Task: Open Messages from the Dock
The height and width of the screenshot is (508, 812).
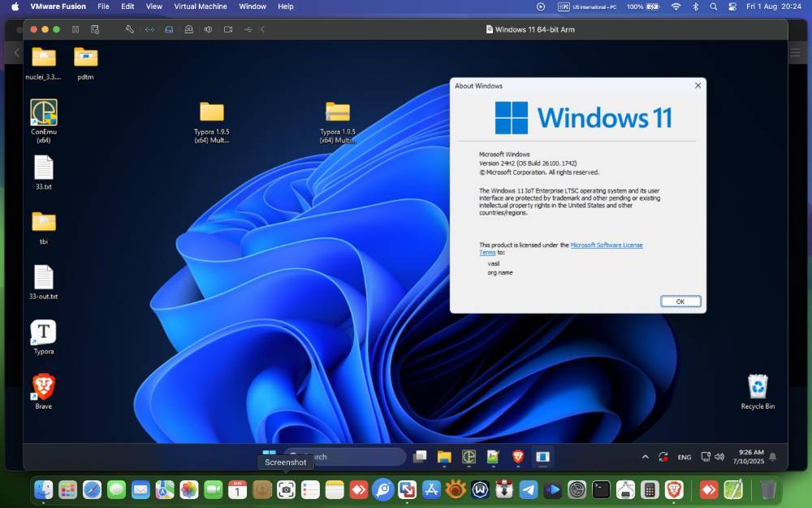Action: [116, 489]
